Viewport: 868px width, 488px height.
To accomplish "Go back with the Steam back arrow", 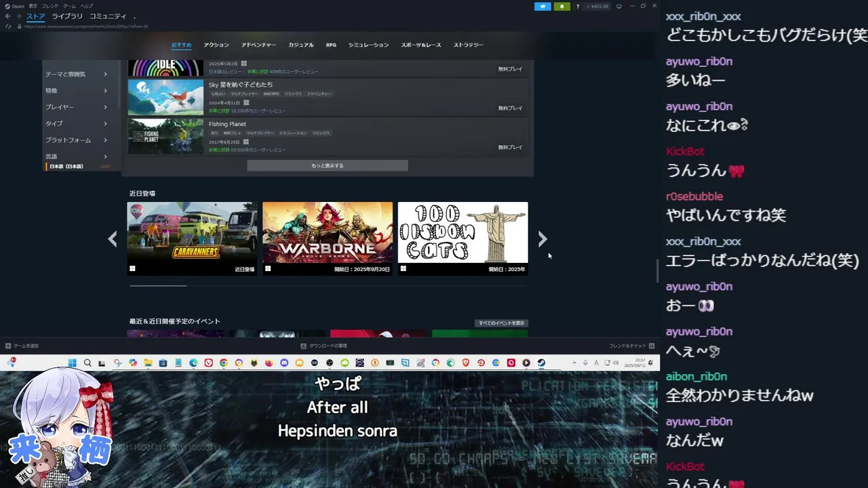I will [x=8, y=16].
